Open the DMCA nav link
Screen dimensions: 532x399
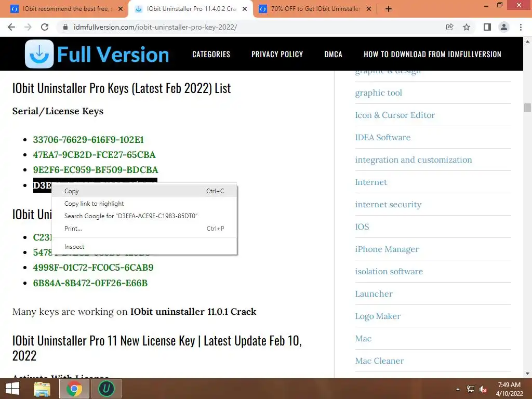(x=333, y=54)
